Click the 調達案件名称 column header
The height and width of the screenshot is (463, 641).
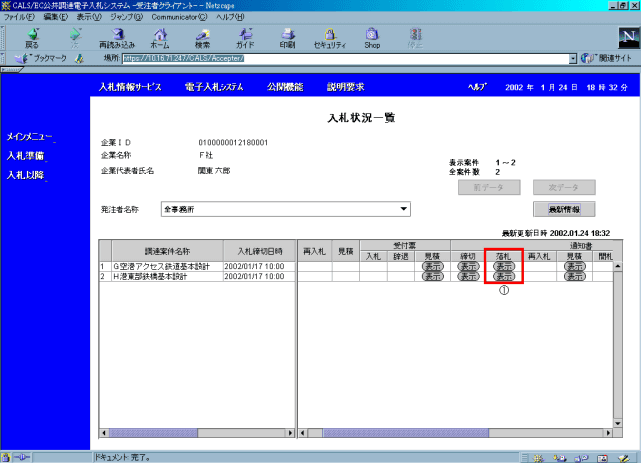pyautogui.click(x=167, y=251)
